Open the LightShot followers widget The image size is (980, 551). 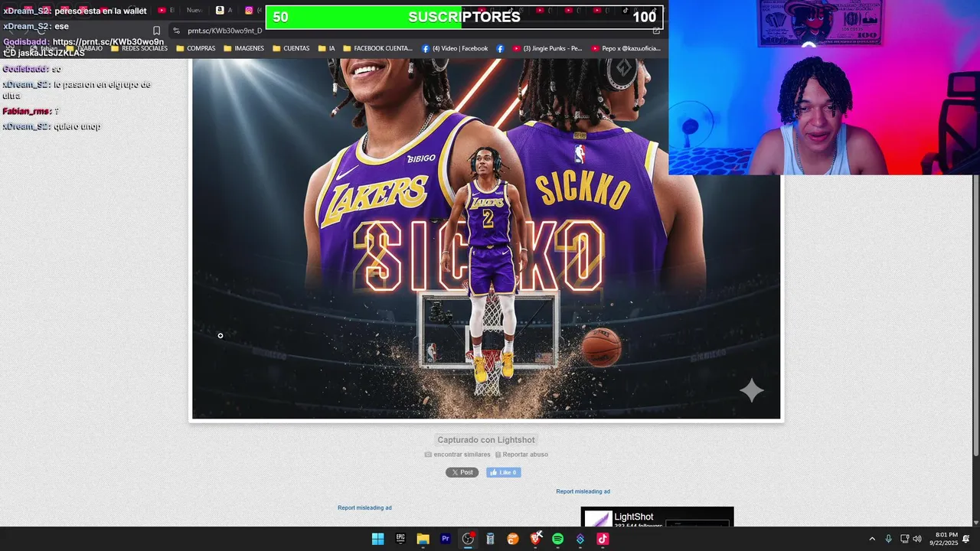[657, 517]
